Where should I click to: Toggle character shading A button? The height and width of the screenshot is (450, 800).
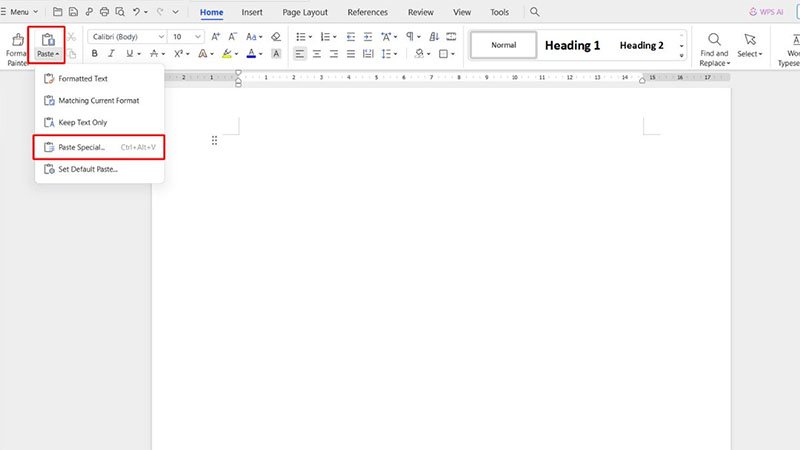click(276, 54)
